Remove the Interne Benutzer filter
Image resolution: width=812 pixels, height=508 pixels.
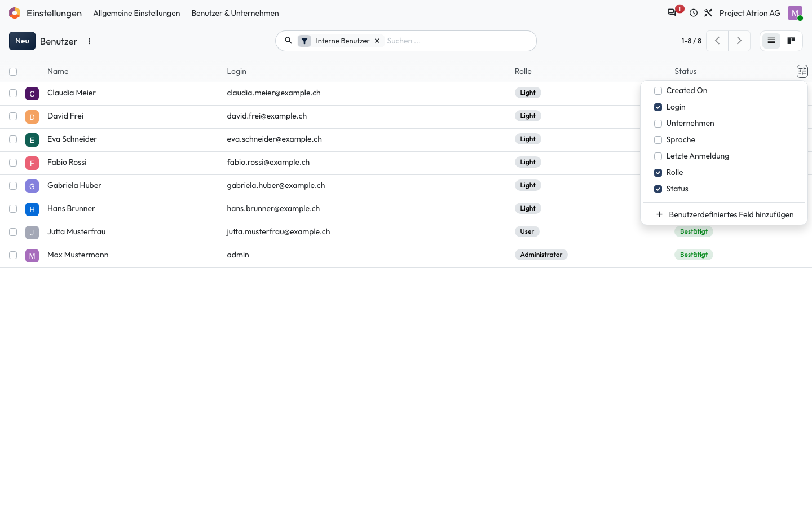[x=377, y=41]
